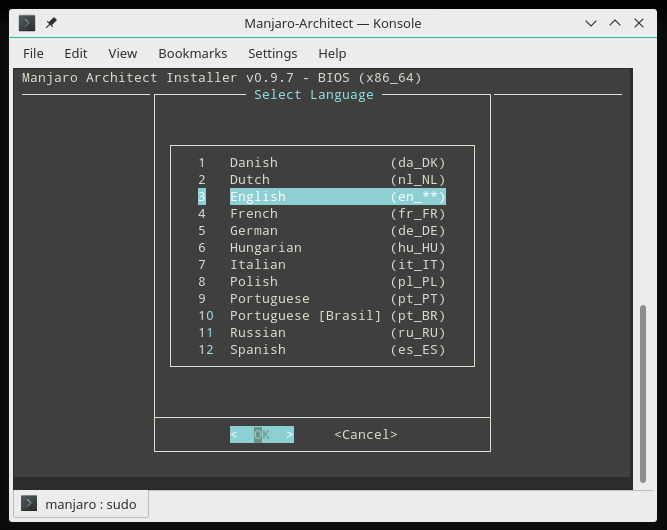Select French (fr_FR) language option
Viewport: 667px width, 530px height.
point(254,213)
